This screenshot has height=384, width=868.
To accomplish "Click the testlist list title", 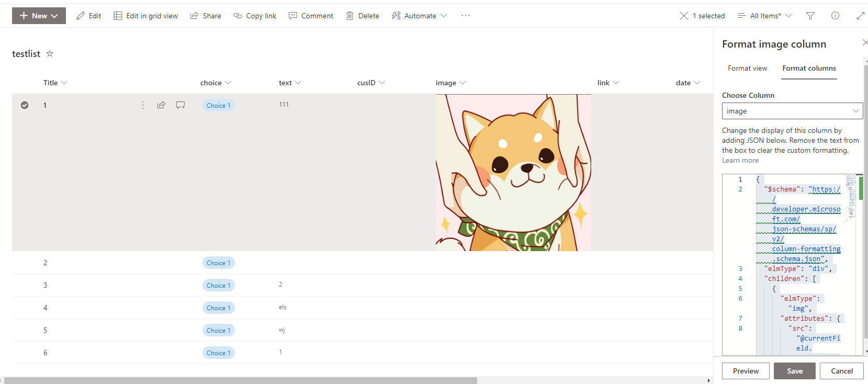I will tap(26, 53).
